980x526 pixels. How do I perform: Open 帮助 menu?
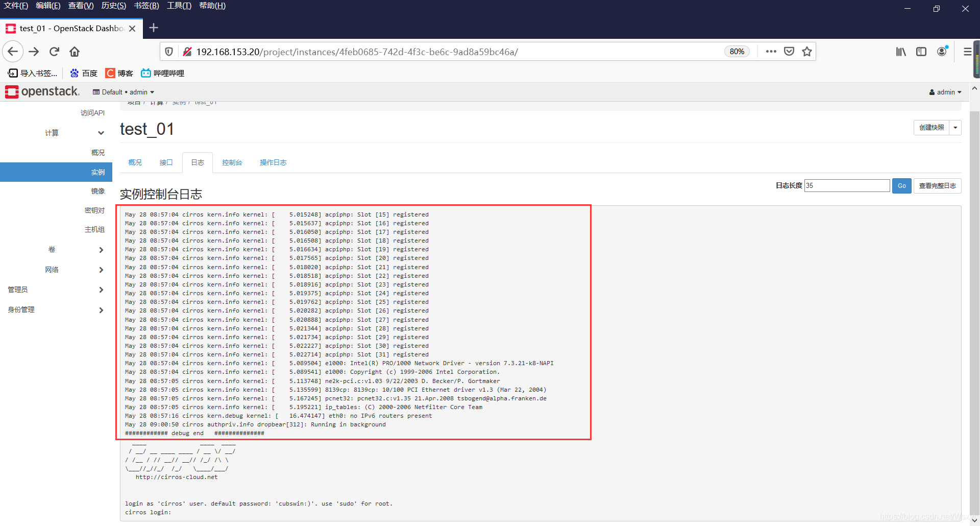point(212,6)
